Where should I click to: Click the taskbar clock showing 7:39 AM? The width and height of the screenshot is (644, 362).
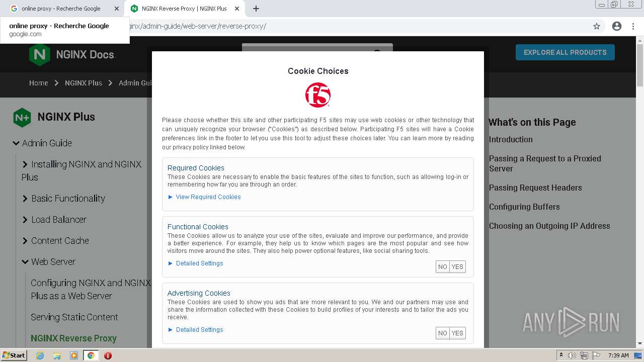[618, 355]
